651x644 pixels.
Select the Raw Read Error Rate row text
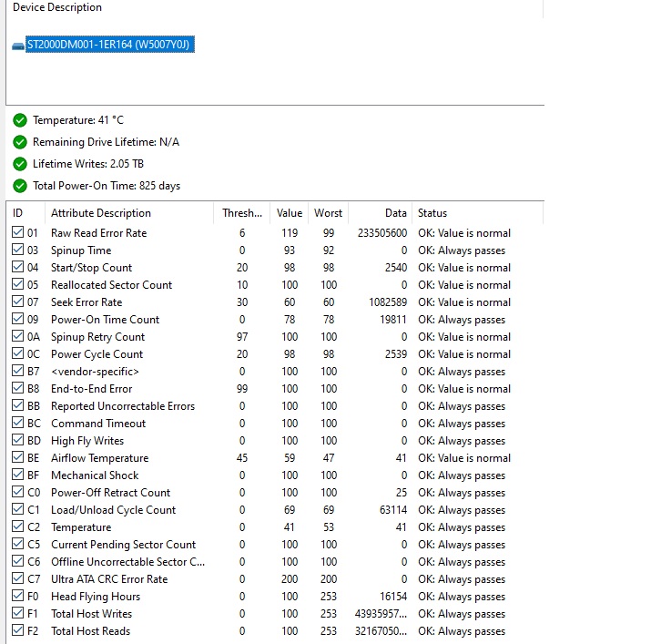99,233
